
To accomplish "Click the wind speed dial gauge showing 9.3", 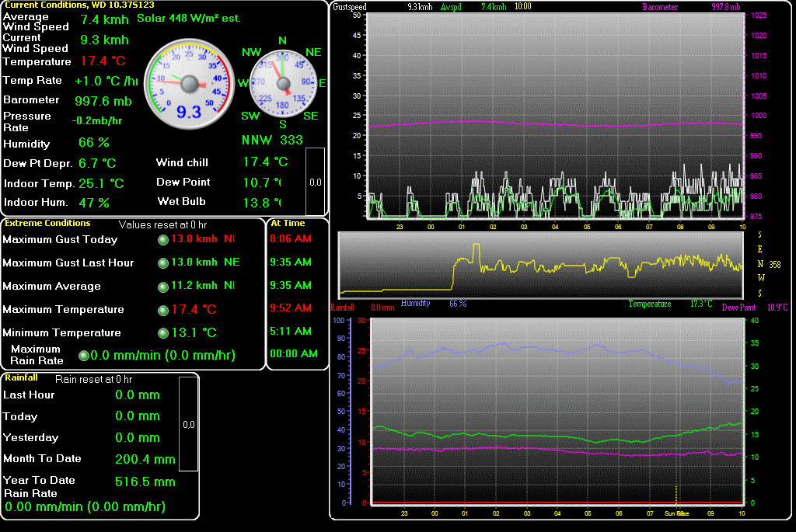I will pos(189,84).
